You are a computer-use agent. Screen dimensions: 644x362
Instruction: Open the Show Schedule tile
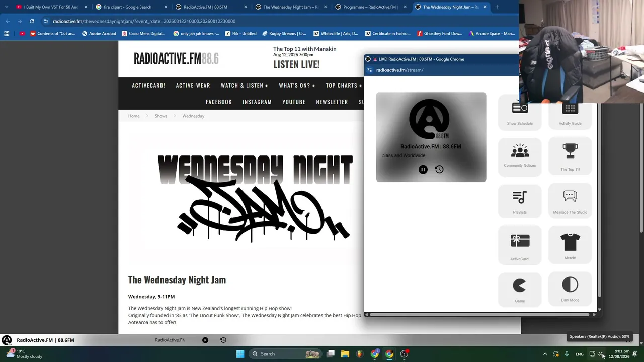point(520,113)
